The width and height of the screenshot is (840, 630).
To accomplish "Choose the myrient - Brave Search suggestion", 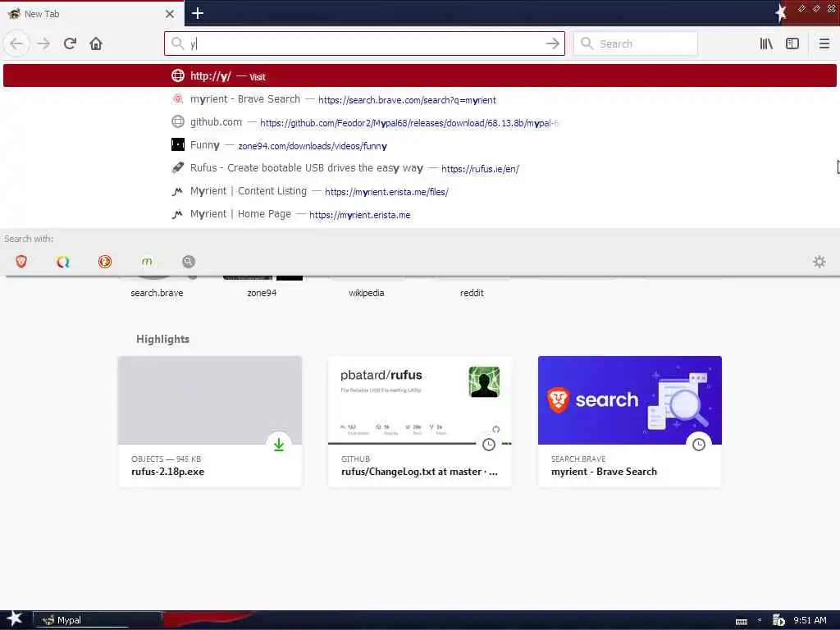I will pyautogui.click(x=420, y=99).
